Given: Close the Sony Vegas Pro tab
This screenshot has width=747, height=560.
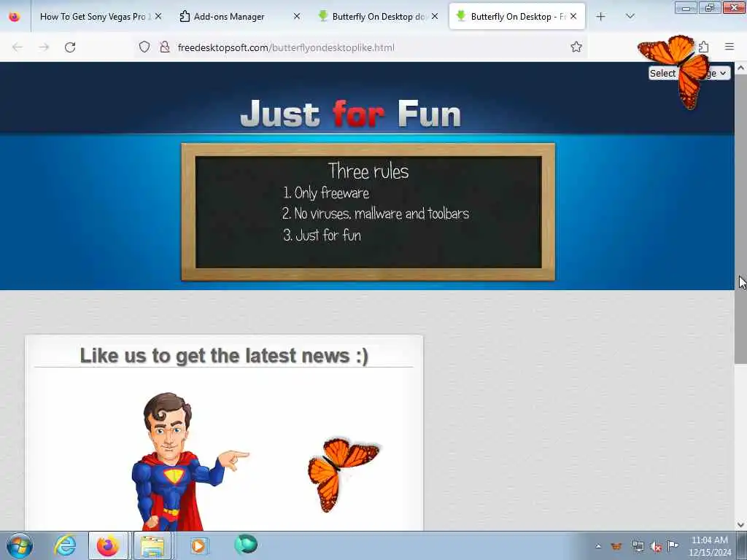Looking at the screenshot, I should coord(158,16).
